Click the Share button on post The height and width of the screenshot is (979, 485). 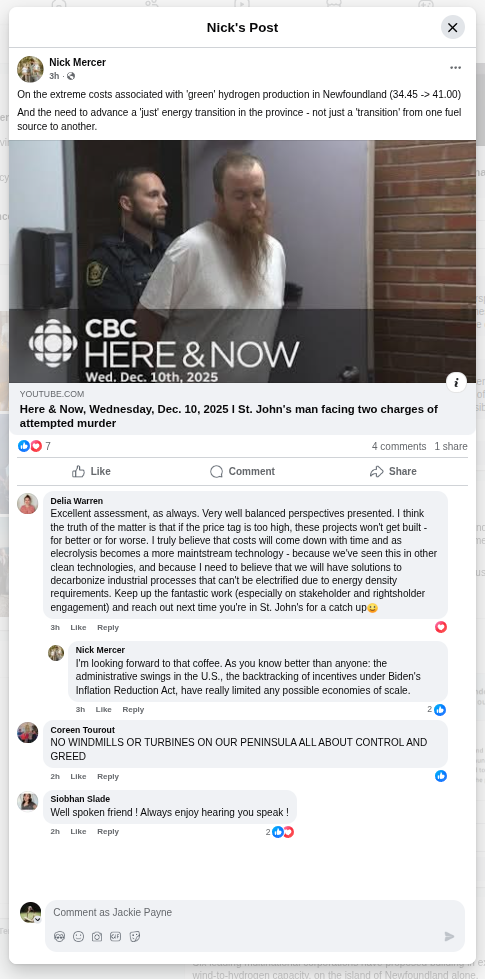click(x=393, y=471)
